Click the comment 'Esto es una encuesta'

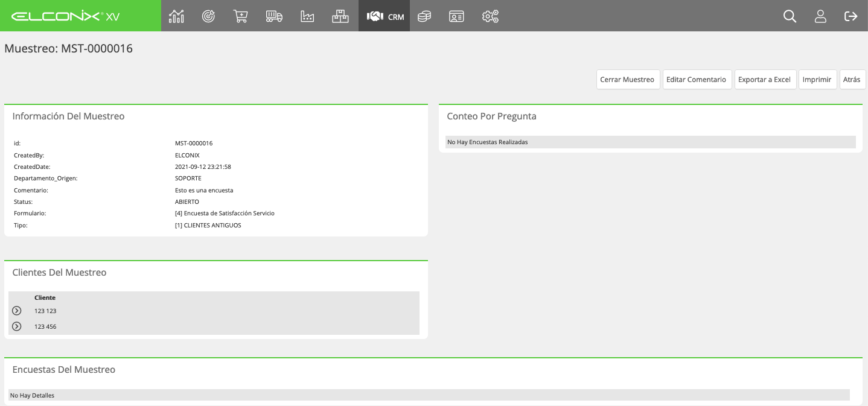204,191
